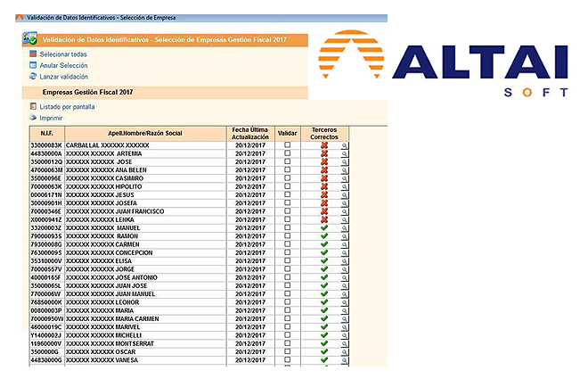Select date cell in VANESA row
Screen dimensions: 588x379
[x=250, y=360]
